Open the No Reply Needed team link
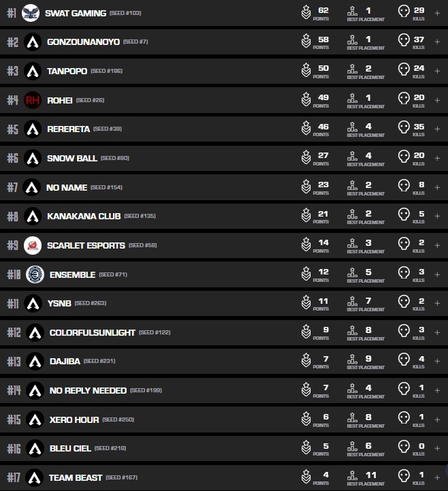This screenshot has height=491, width=448. tap(88, 390)
